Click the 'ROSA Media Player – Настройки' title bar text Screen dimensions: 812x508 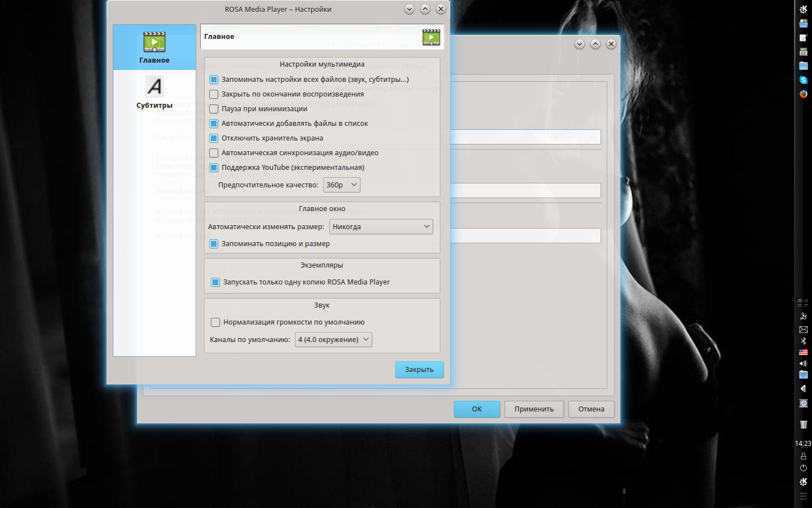[278, 10]
